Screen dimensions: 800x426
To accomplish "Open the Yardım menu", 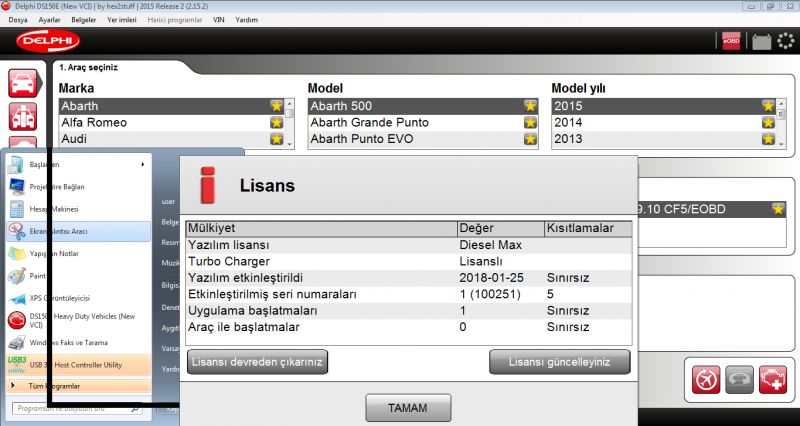I will (x=246, y=20).
